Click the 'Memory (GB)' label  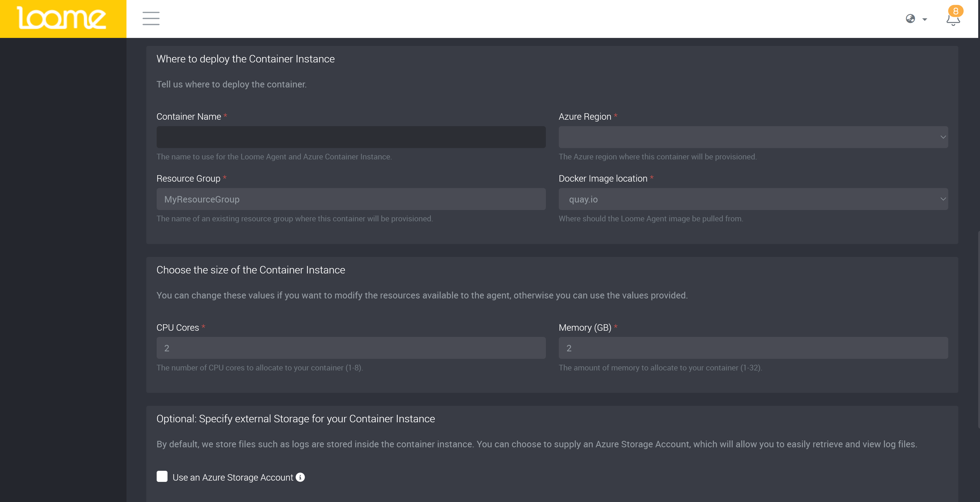coord(585,327)
